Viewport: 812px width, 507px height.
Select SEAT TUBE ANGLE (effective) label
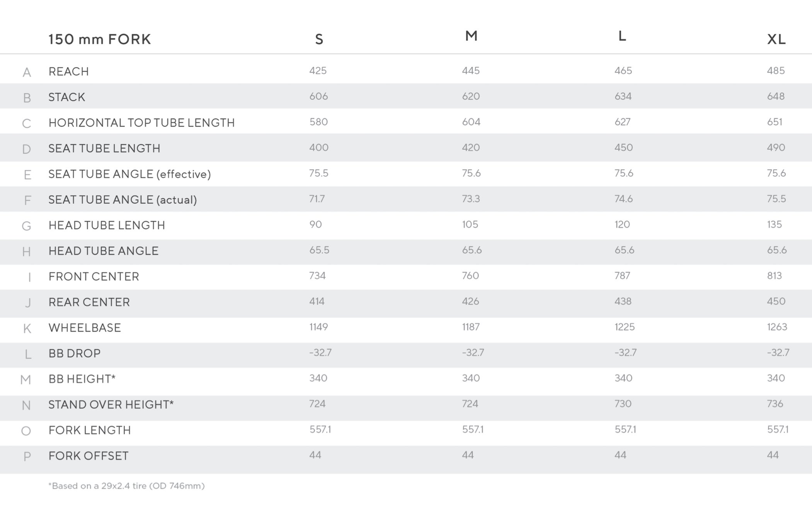point(129,174)
